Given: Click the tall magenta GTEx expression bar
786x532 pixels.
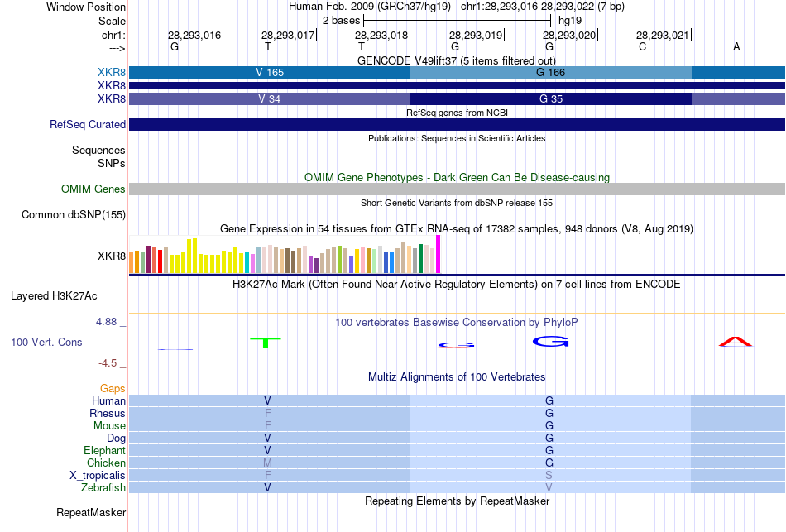Looking at the screenshot, I should click(439, 254).
